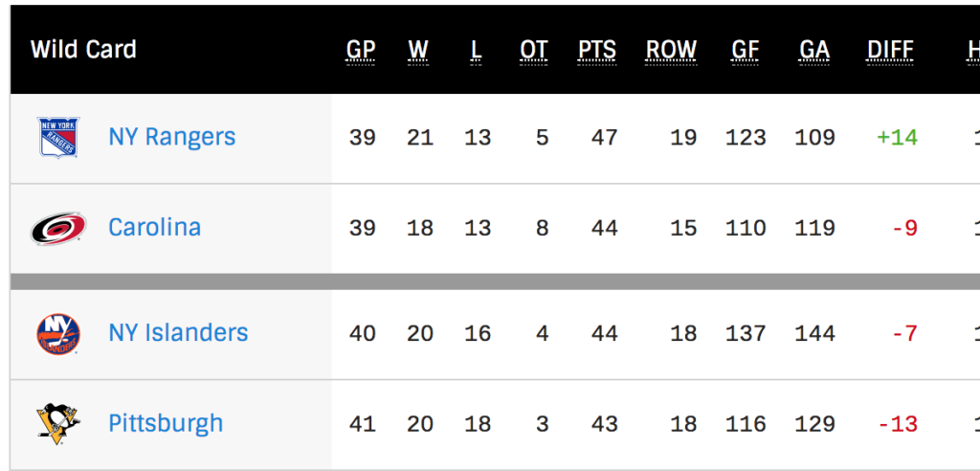This screenshot has width=980, height=471.
Task: Open the NY Rangers team link
Action: click(171, 137)
